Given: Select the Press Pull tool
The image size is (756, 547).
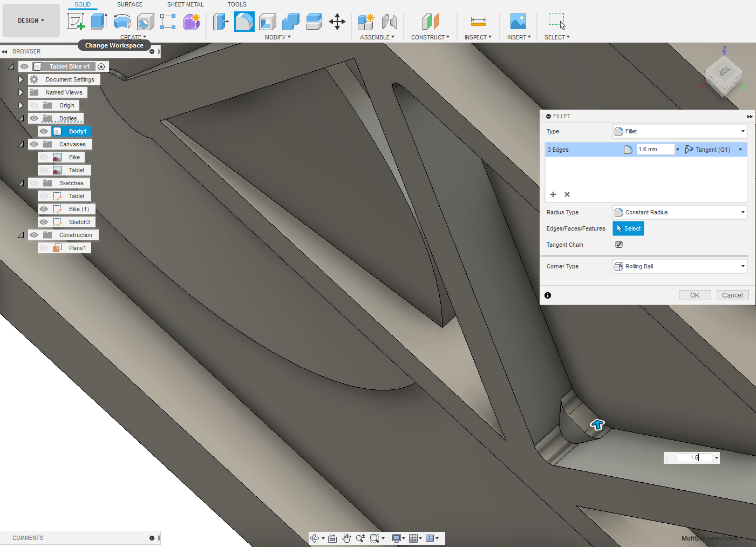Looking at the screenshot, I should (x=221, y=22).
